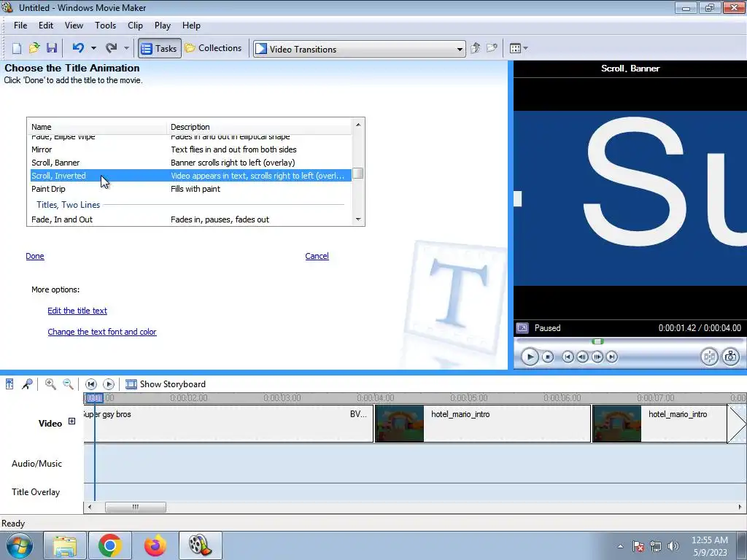
Task: Select the Scroll, Banner animation
Action: point(191,163)
